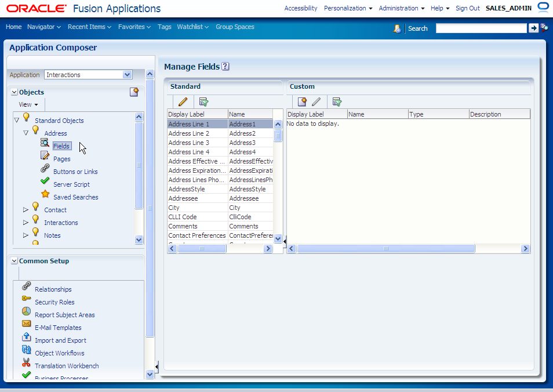Expand the Interactions tree node
Viewport: 553px width, 392px height.
click(26, 222)
